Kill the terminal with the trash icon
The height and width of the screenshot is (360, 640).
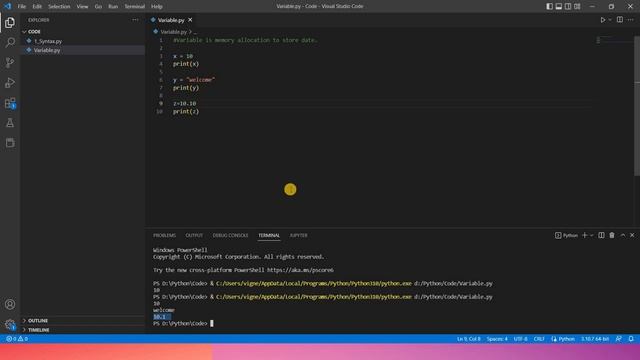click(x=612, y=236)
